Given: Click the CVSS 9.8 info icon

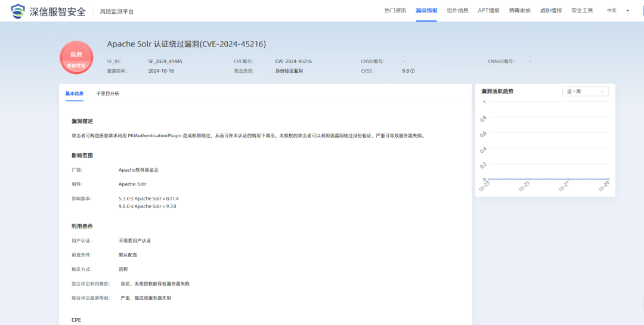Looking at the screenshot, I should click(413, 71).
